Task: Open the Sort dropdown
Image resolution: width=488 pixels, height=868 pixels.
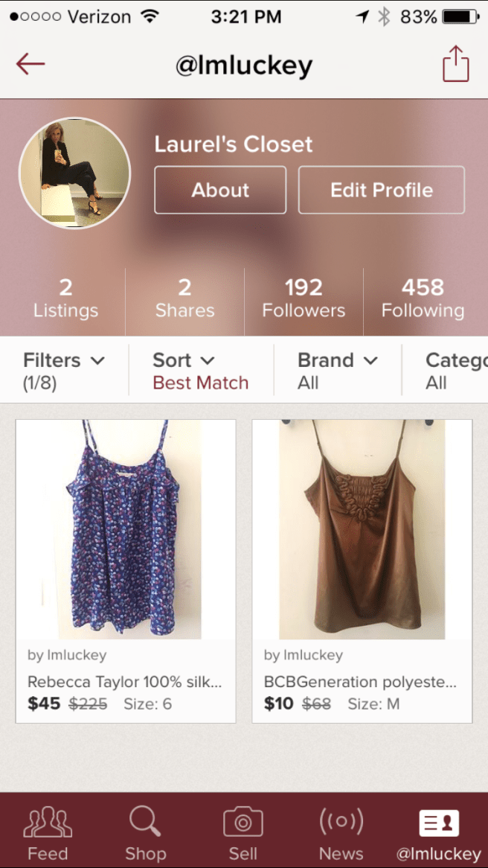Action: 200,371
